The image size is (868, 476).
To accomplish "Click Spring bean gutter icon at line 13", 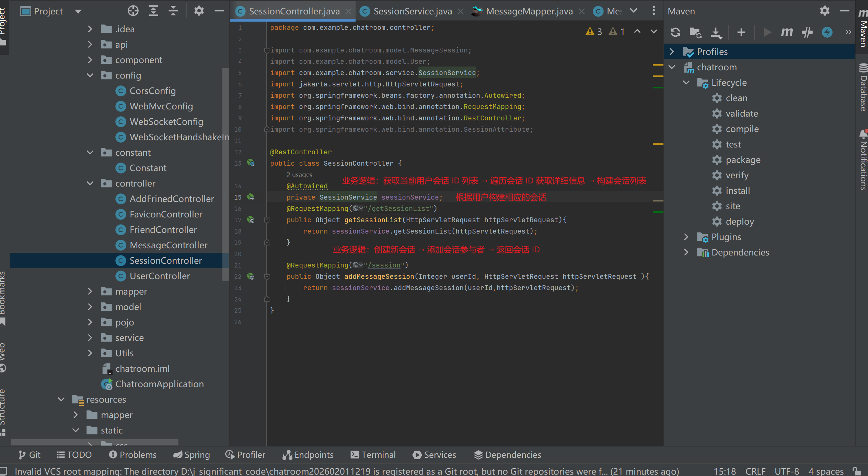I will pos(251,163).
